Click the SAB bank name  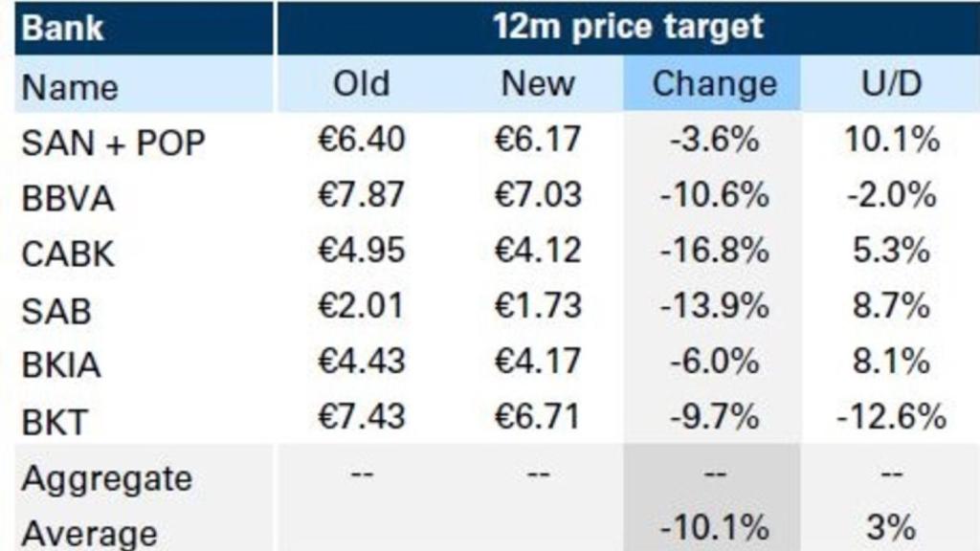[56, 309]
